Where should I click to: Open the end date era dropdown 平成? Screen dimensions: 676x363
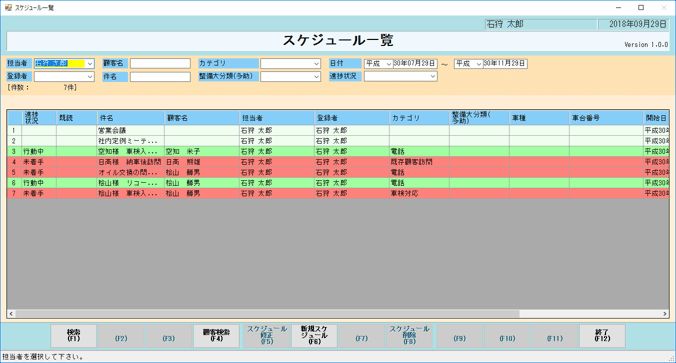[x=479, y=64]
